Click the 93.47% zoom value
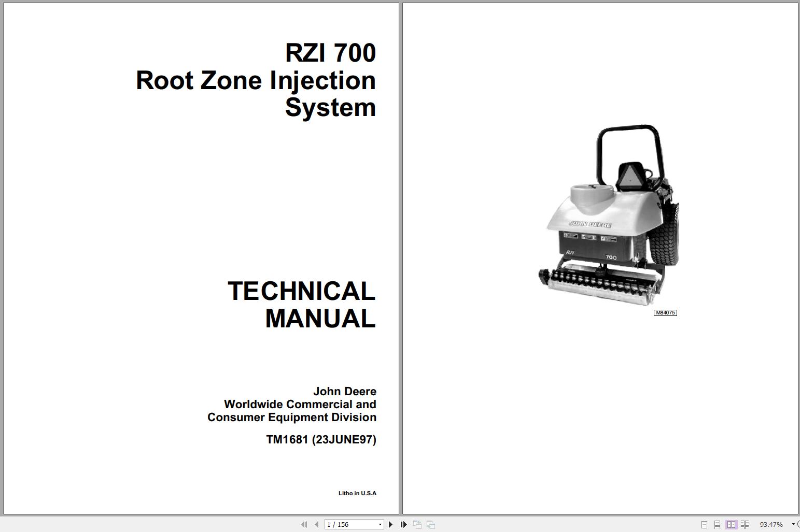Image resolution: width=800 pixels, height=532 pixels. (x=771, y=524)
